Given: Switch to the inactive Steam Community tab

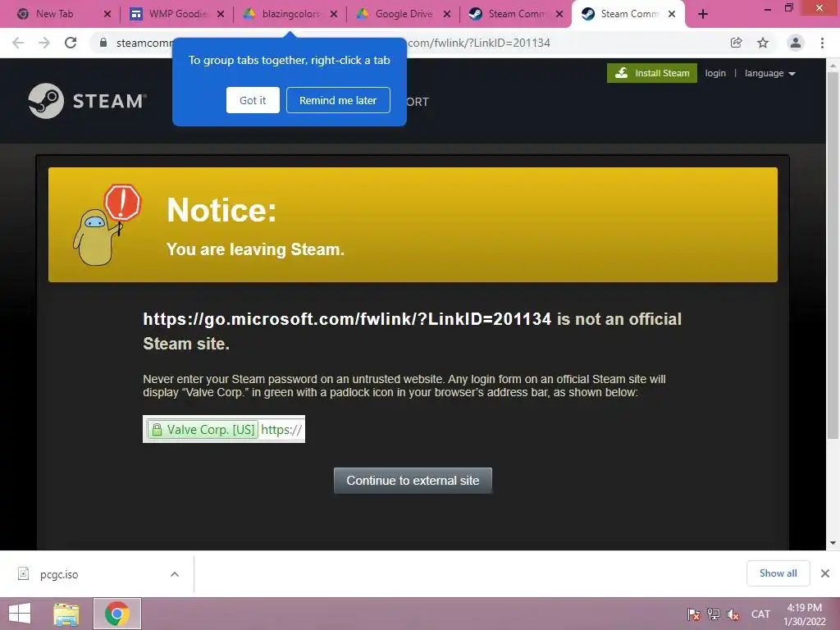Looking at the screenshot, I should [517, 14].
